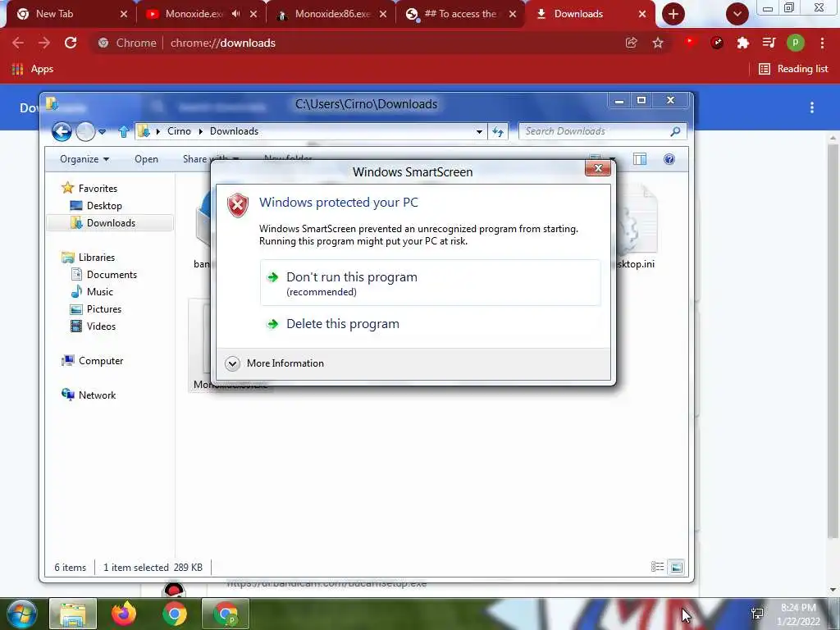
Task: Open Pictures library
Action: click(97, 309)
